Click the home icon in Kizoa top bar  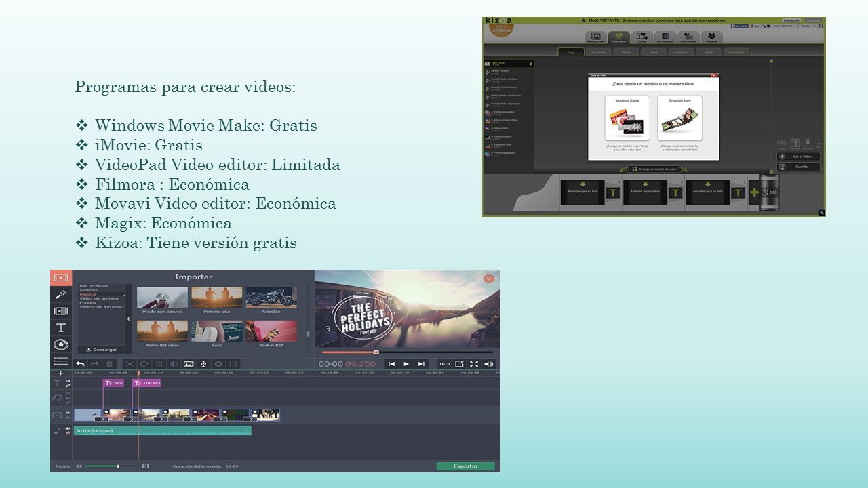click(x=583, y=20)
